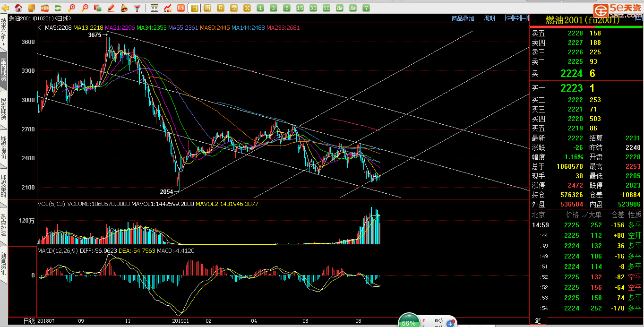Screen dimensions: 644x327
Task: Select the 3-minute period button
Action: [274, 8]
